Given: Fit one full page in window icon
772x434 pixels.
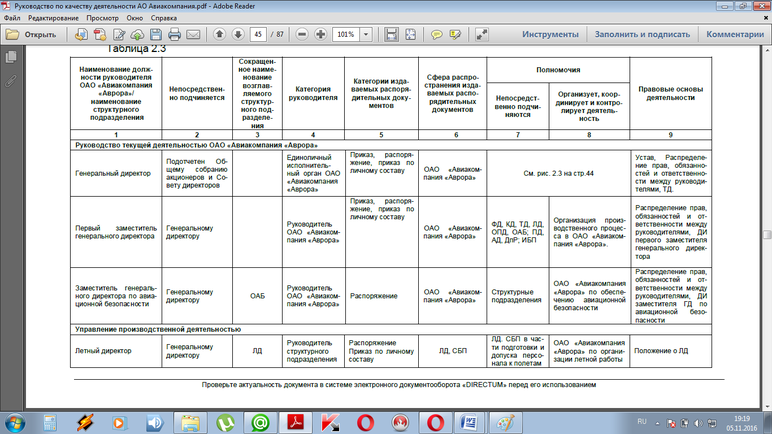Looking at the screenshot, I should (410, 34).
